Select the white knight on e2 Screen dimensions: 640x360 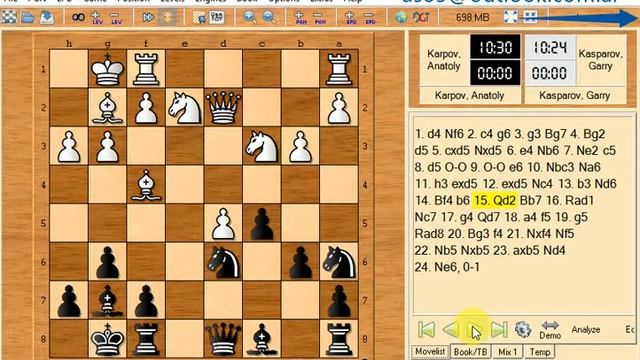pyautogui.click(x=184, y=107)
